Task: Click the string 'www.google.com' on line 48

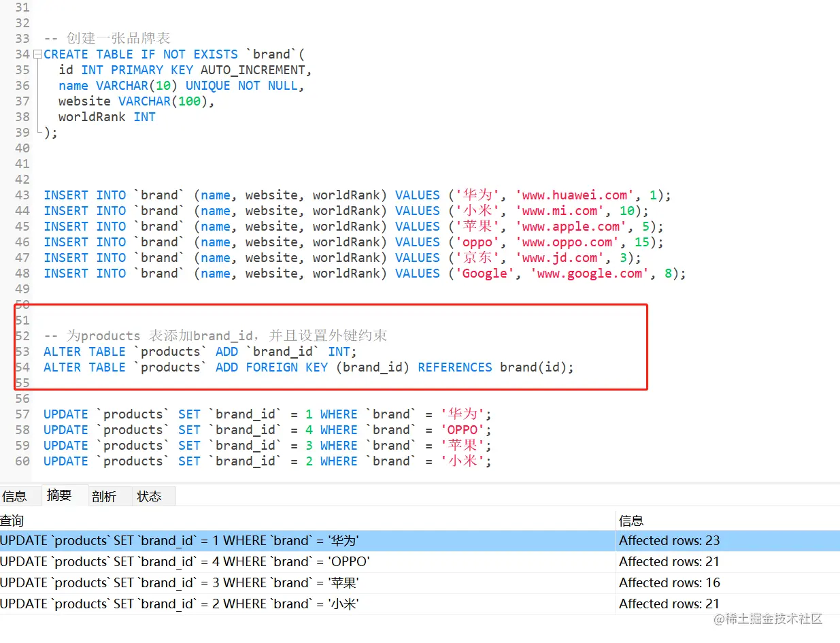Action: click(590, 274)
